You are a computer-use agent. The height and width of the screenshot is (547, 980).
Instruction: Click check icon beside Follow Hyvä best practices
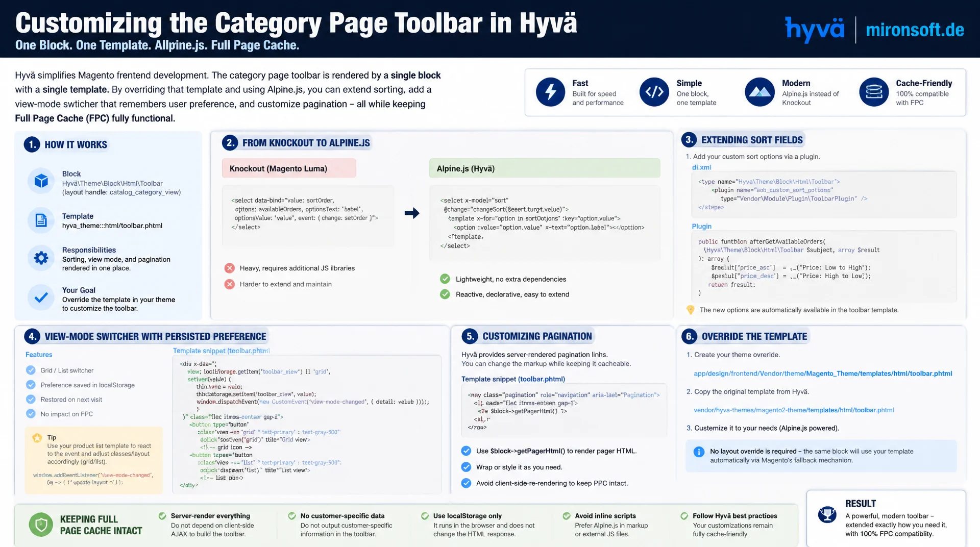pyautogui.click(x=684, y=516)
